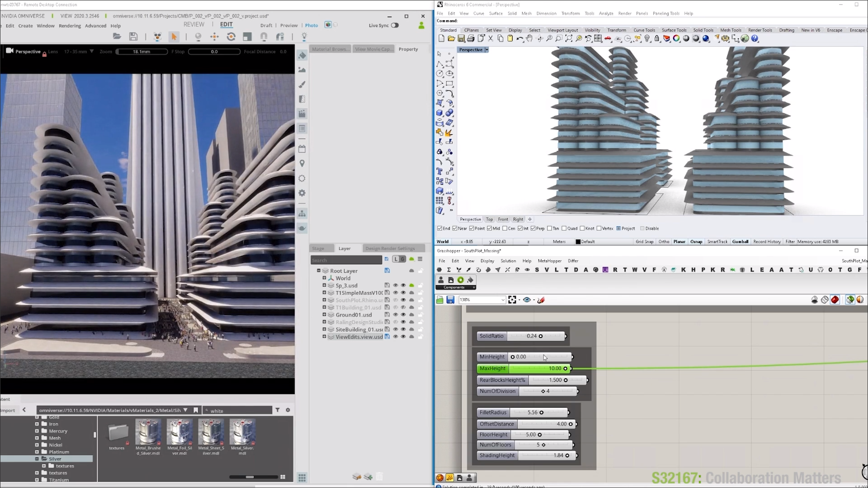This screenshot has width=868, height=488.
Task: Click Rhino blue Help question icon
Action: 755,39
